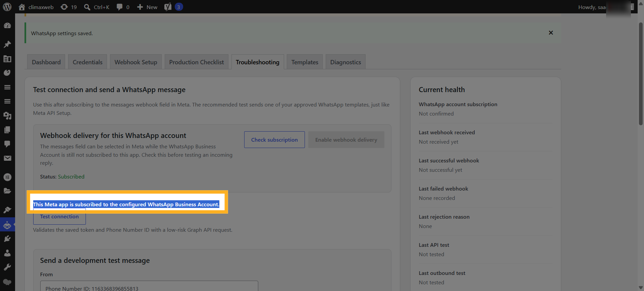Open the New content menu in admin bar
The height and width of the screenshot is (291, 644).
[x=147, y=7]
